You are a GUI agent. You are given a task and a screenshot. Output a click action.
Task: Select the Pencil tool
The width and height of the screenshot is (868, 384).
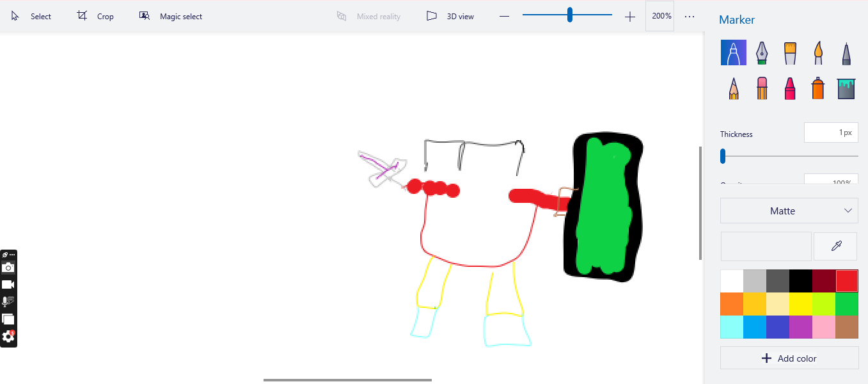734,88
